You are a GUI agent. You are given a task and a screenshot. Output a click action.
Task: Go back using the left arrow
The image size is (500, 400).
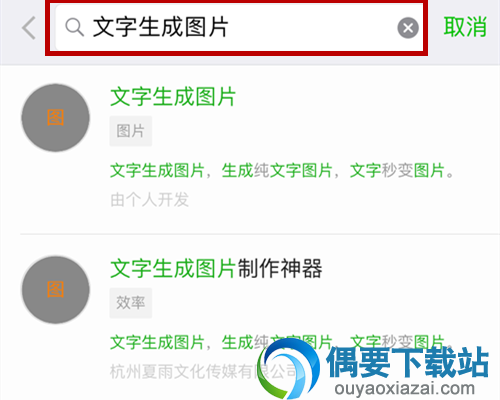click(x=29, y=28)
